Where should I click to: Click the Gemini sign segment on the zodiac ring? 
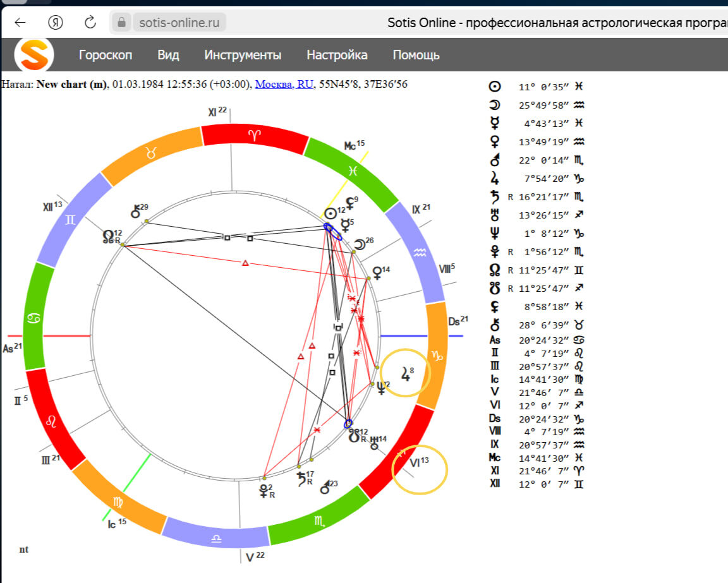[70, 220]
